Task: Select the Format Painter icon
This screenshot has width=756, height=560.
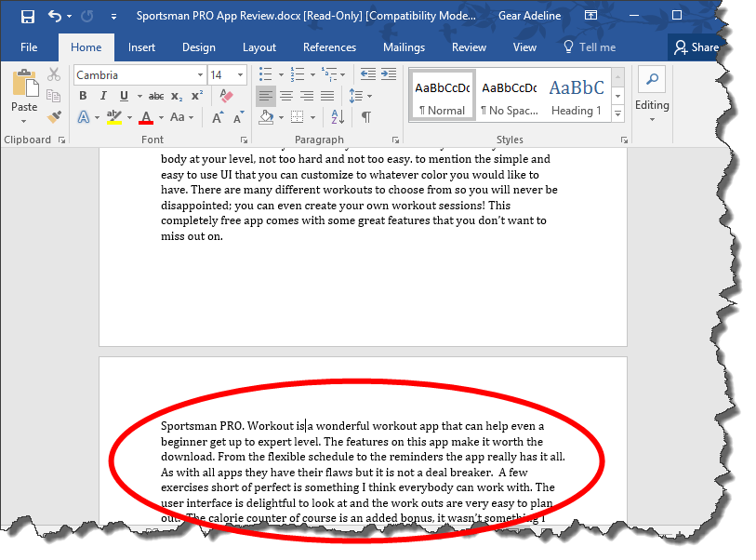Action: click(53, 116)
